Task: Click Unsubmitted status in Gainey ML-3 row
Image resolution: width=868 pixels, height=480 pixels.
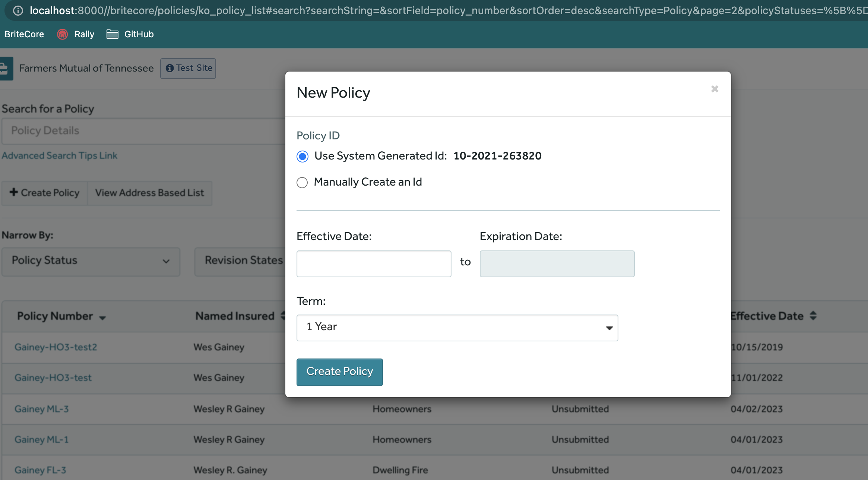Action: (580, 409)
